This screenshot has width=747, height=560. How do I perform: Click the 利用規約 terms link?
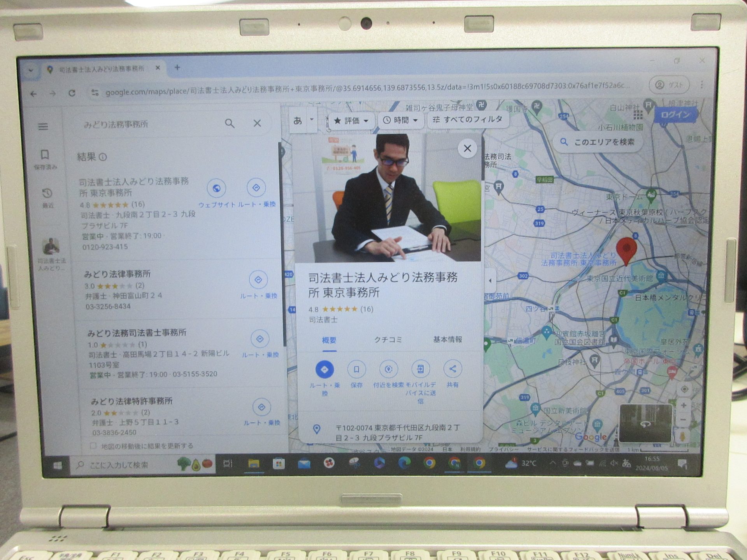(x=470, y=449)
